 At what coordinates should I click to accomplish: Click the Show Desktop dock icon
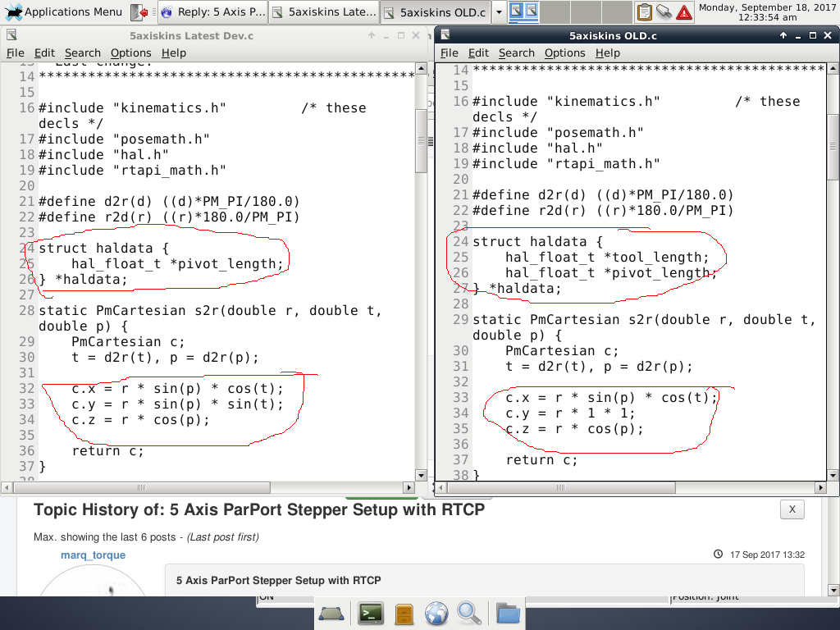point(331,614)
